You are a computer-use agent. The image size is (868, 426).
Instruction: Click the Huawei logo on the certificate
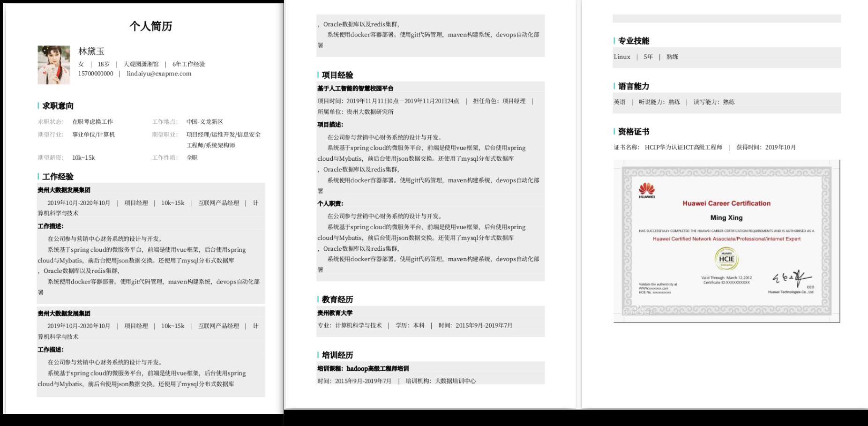647,190
